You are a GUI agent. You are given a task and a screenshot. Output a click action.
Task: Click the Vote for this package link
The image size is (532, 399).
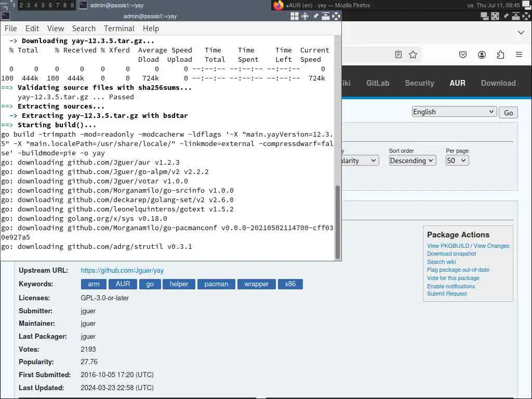click(453, 278)
